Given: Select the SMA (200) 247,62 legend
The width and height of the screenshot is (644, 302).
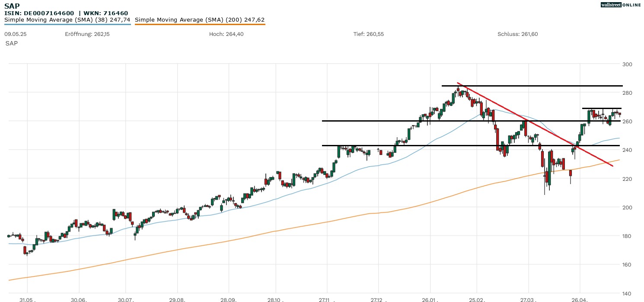Looking at the screenshot, I should click(200, 19).
